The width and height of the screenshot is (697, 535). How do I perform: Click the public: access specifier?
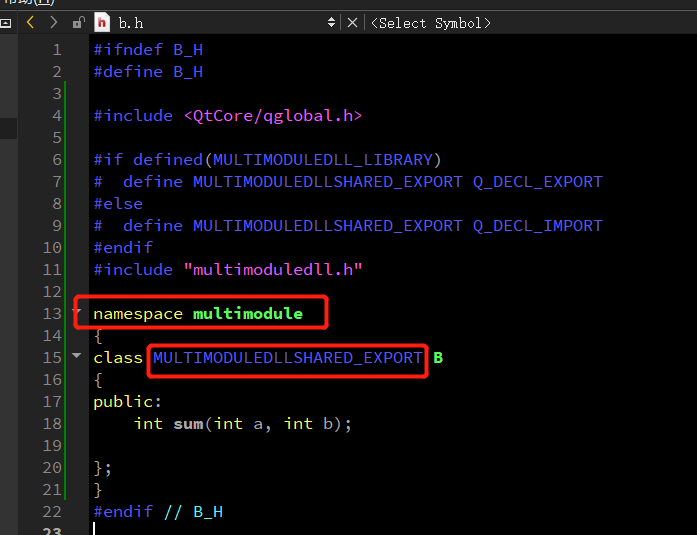[x=128, y=402]
